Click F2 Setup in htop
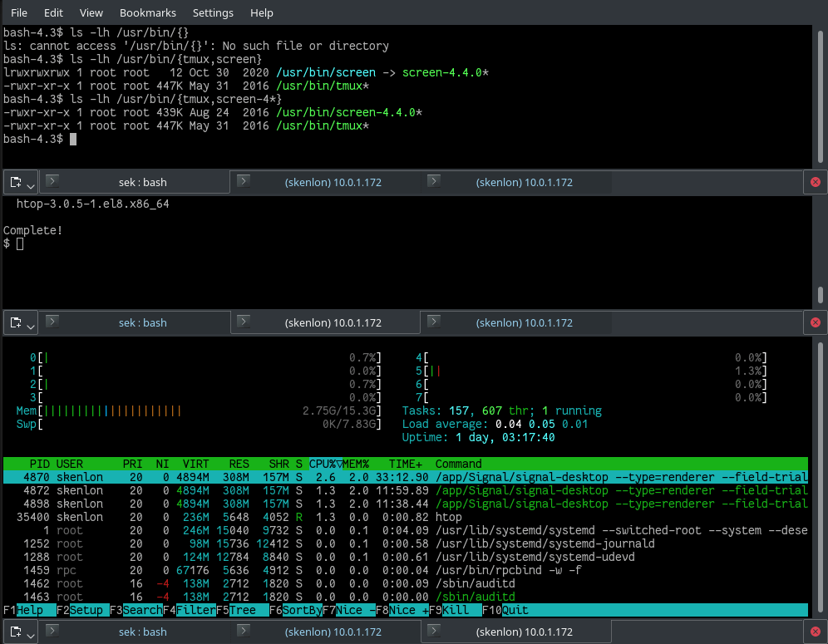The height and width of the screenshot is (644, 828). point(83,609)
